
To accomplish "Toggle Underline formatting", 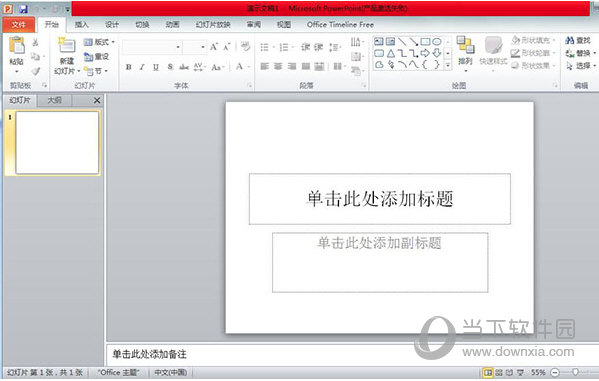I will click(156, 67).
